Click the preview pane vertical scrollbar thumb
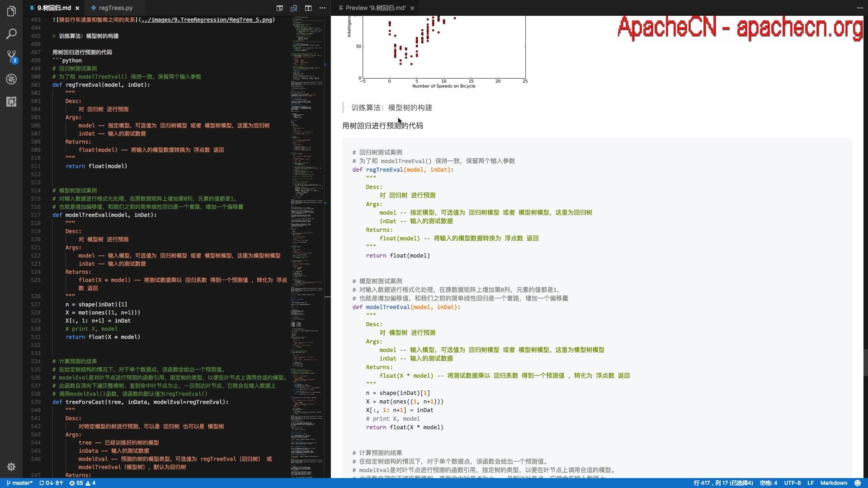868x488 pixels. tap(865, 362)
